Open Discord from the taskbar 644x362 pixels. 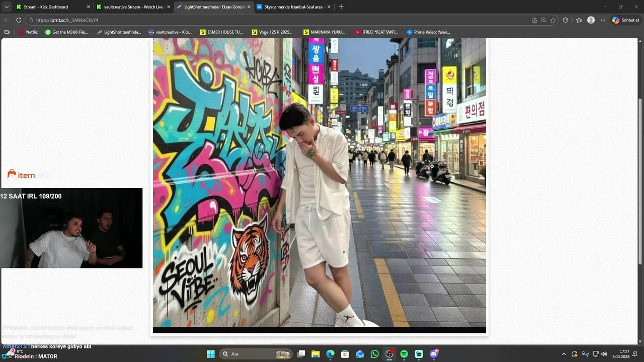(x=434, y=354)
